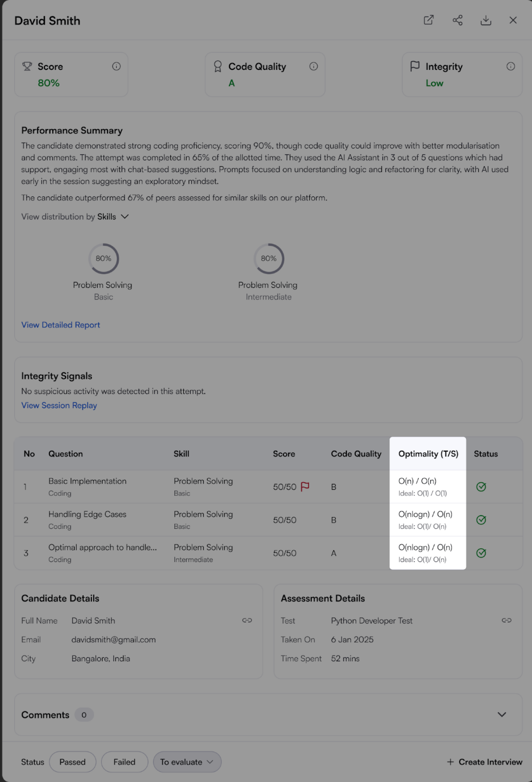
Task: Click Create Interview button
Action: point(485,762)
